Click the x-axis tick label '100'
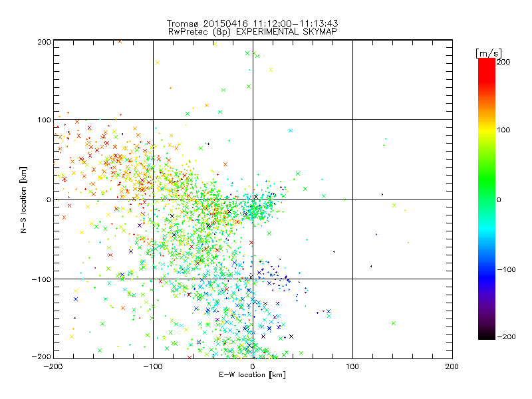 352,367
